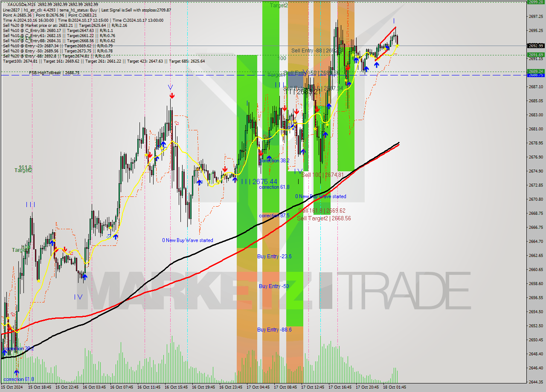Click the Target100: 2674.81 targets line
This screenshot has width=546, height=392.
[104, 61]
